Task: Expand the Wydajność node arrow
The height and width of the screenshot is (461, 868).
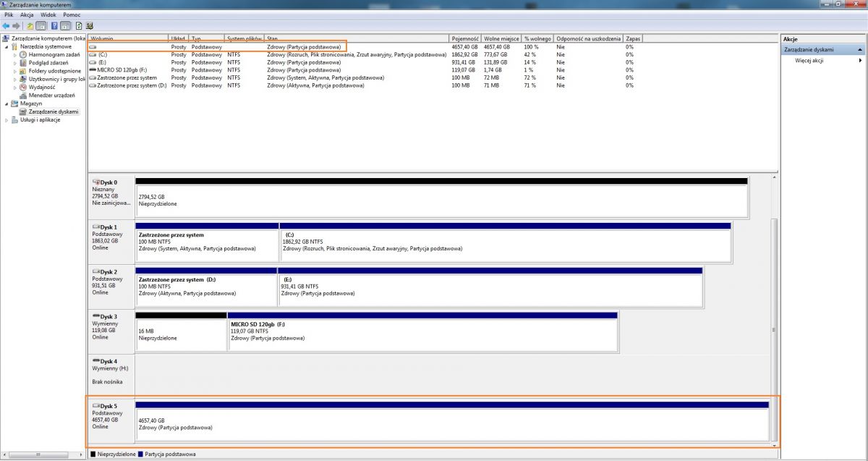Action: click(15, 87)
